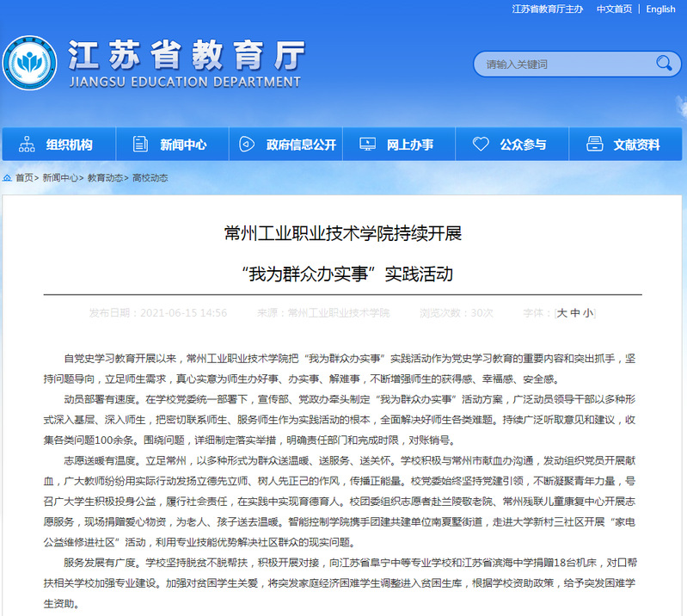687x616 pixels.
Task: Set font size to 中 (medium)
Action: click(x=575, y=313)
